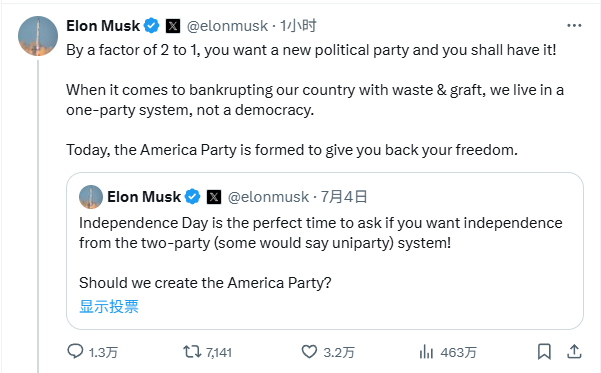Click the verified badge in quoted post

coord(192,197)
